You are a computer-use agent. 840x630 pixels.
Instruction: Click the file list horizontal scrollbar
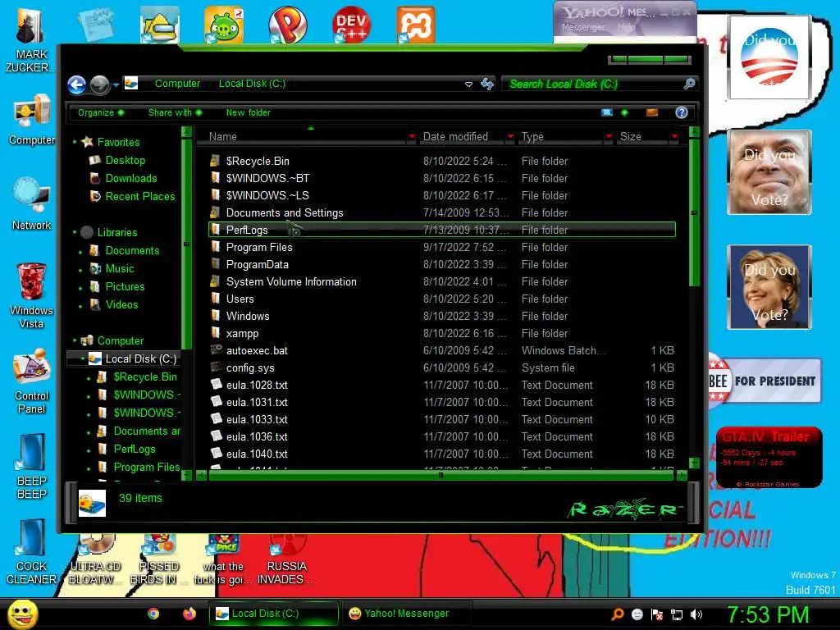pyautogui.click(x=441, y=475)
